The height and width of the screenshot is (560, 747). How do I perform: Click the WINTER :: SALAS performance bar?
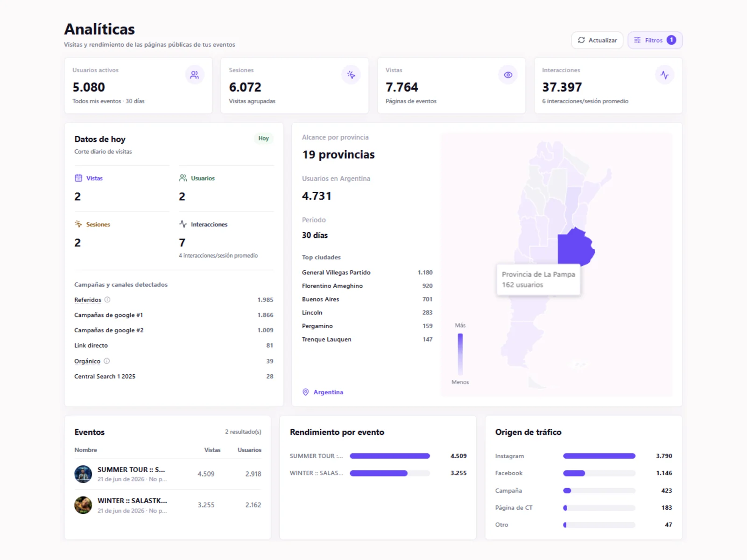pyautogui.click(x=390, y=473)
